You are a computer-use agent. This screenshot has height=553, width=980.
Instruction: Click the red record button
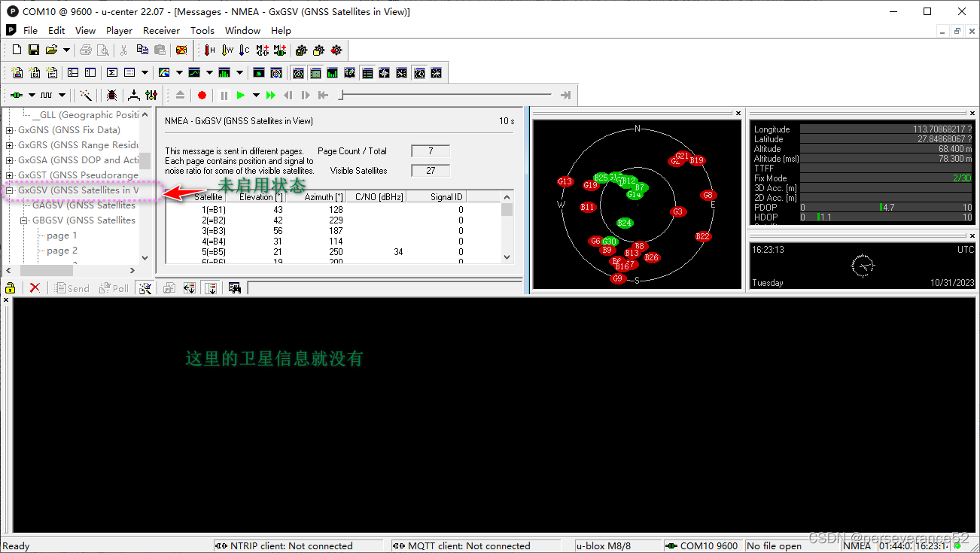click(202, 95)
